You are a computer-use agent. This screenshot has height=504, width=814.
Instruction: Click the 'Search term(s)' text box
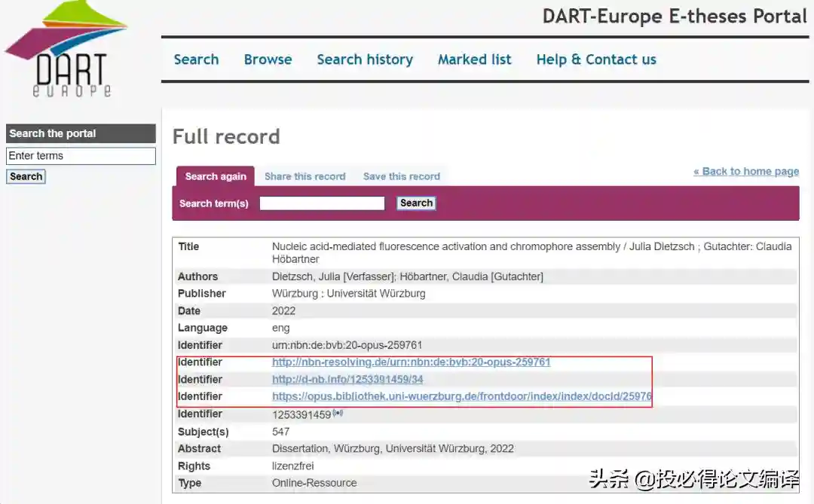(322, 203)
